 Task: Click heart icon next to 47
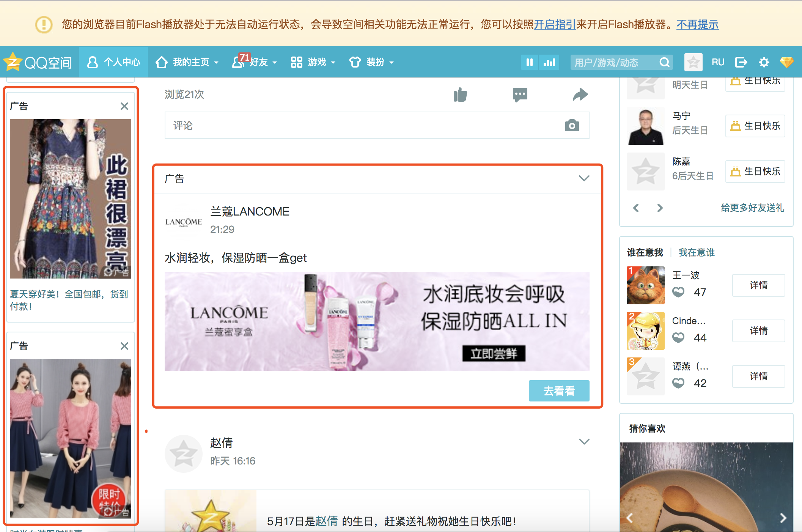click(x=678, y=292)
